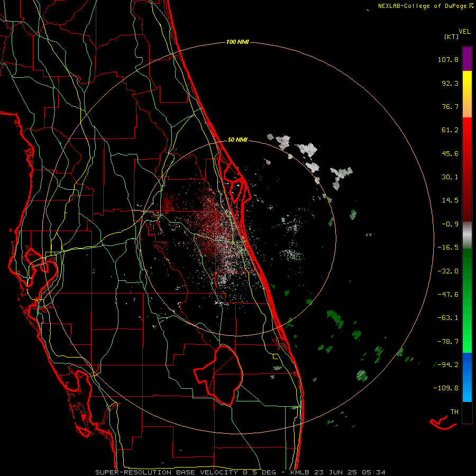The height and width of the screenshot is (476, 476).
Task: Select the -0.9 scale value
Action: coord(450,224)
